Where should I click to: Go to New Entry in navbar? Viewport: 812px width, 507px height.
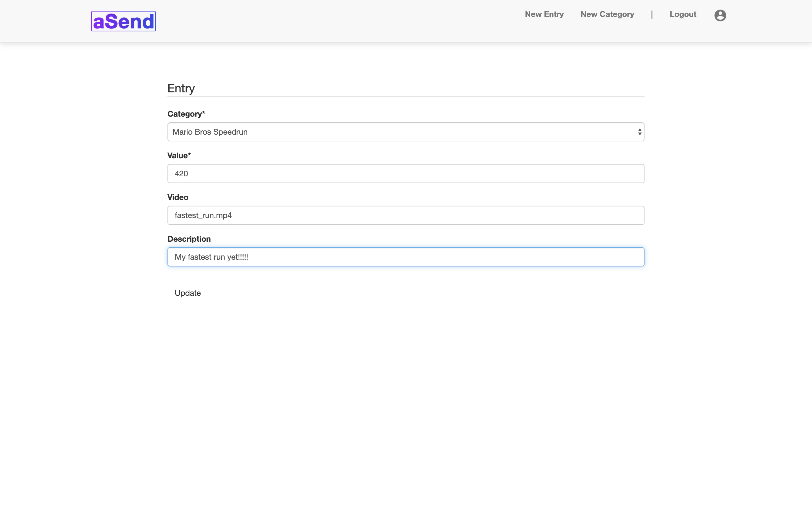coord(544,14)
